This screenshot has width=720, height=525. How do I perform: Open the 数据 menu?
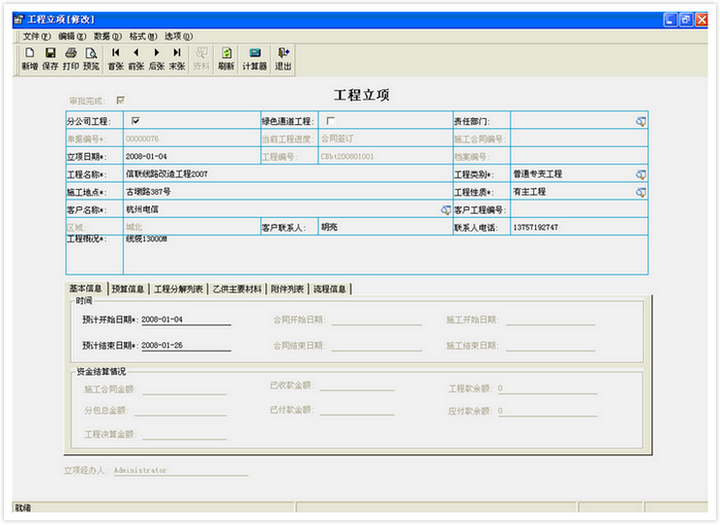pyautogui.click(x=107, y=36)
